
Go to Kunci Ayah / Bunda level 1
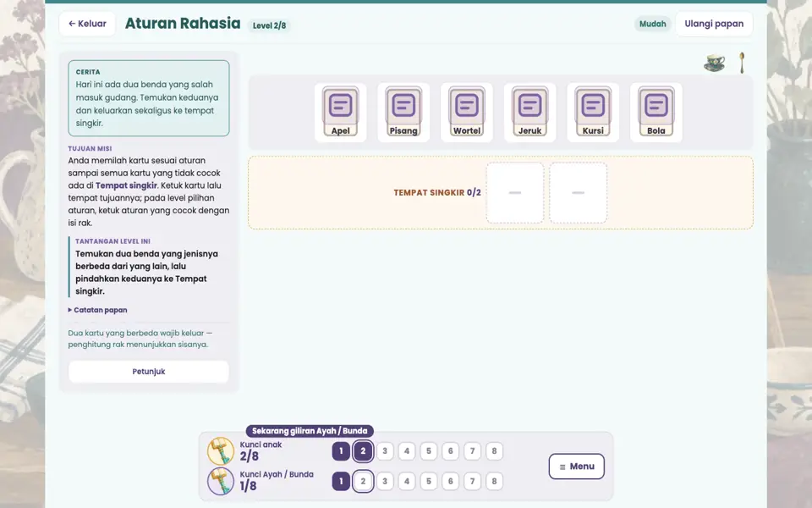pyautogui.click(x=341, y=481)
